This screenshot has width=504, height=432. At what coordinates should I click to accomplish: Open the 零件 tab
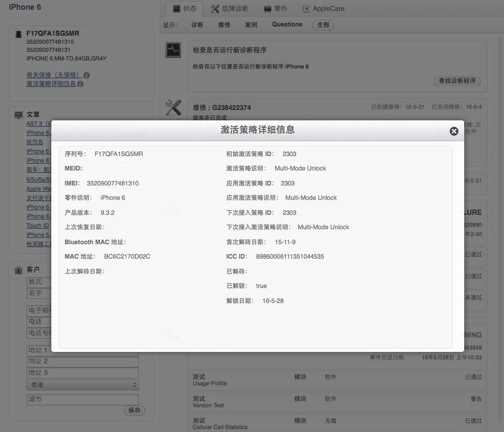[x=276, y=9]
